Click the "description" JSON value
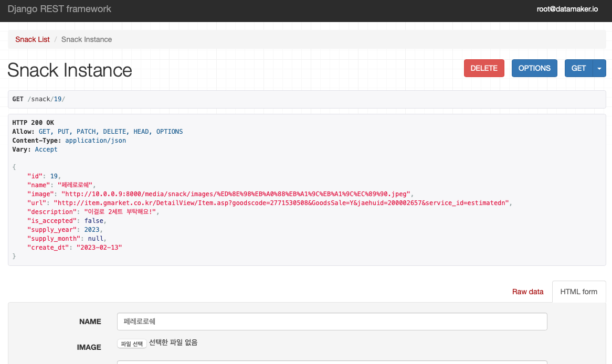 tap(120, 212)
